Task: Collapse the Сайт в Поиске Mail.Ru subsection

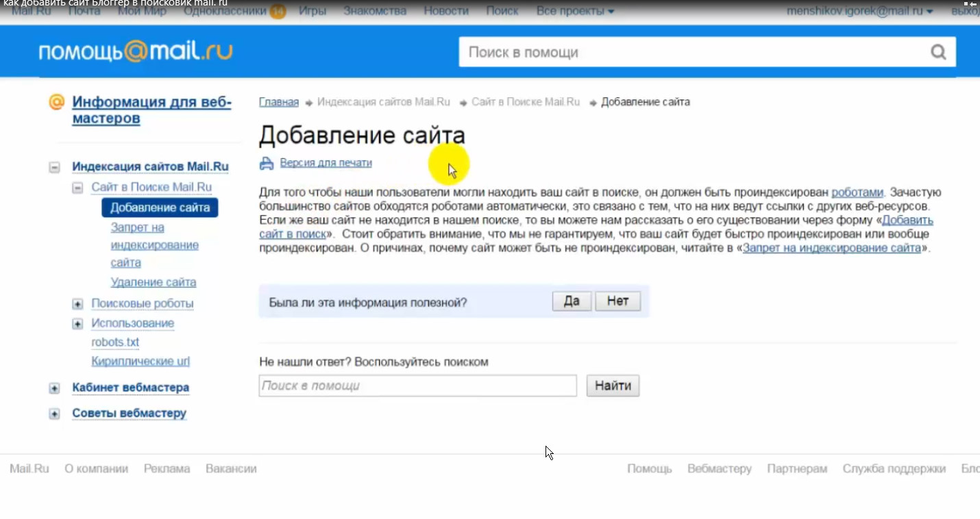Action: tap(77, 188)
